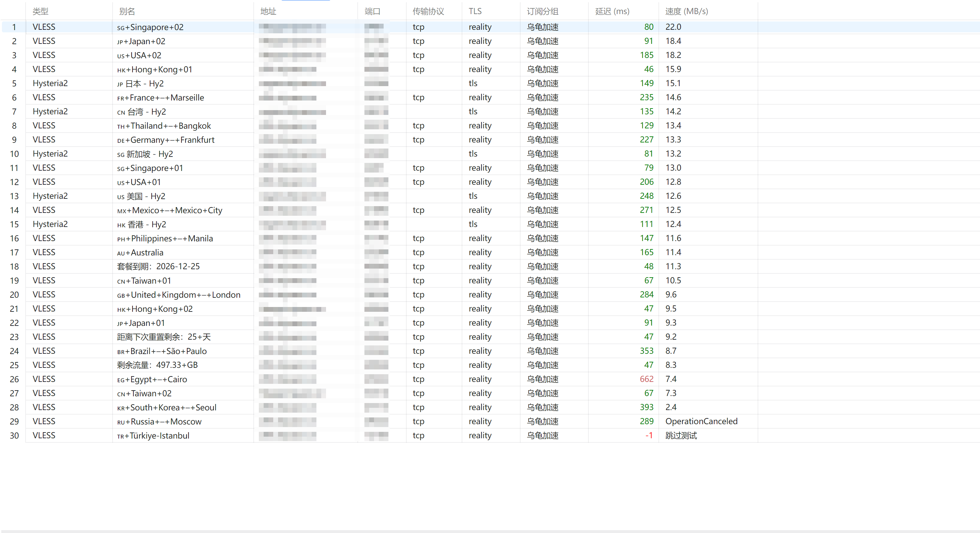Select the DE+Germany+–+Frankfurt server row
980x533 pixels.
click(490, 140)
